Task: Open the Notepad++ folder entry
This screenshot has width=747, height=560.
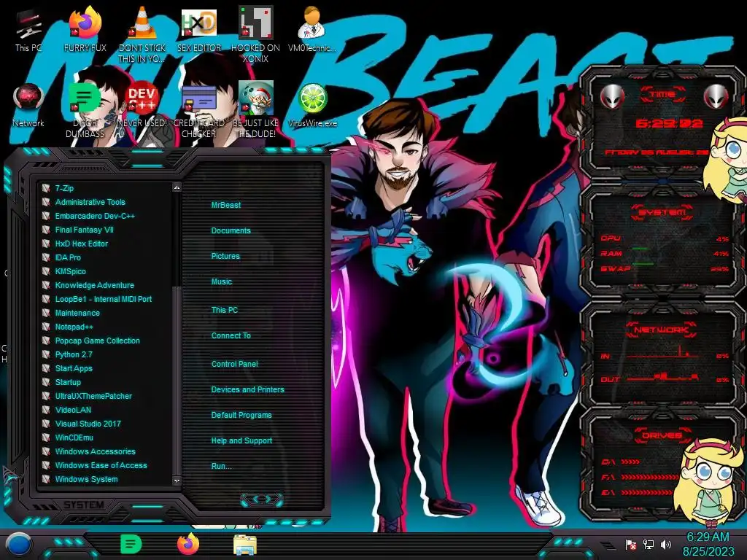Action: (74, 327)
